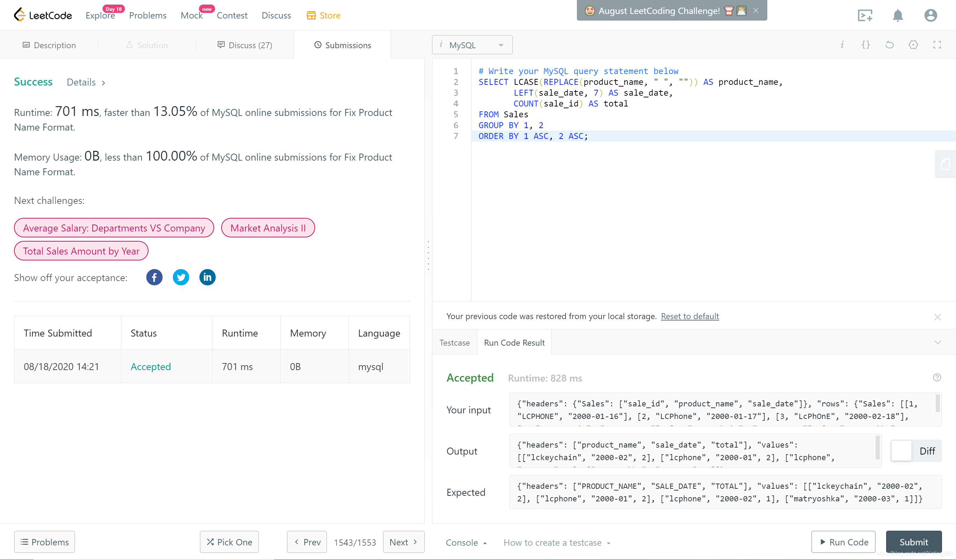Viewport: 956px width, 560px height.
Task: Open the playground terminal icon
Action: (x=865, y=16)
